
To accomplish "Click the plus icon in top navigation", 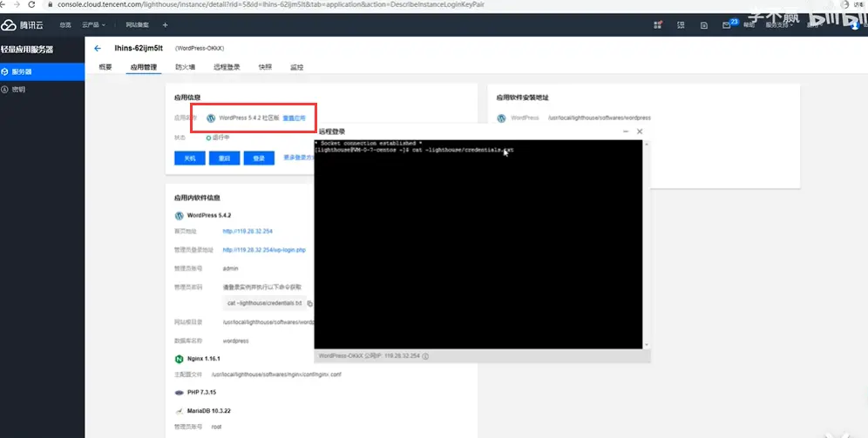I will point(165,25).
